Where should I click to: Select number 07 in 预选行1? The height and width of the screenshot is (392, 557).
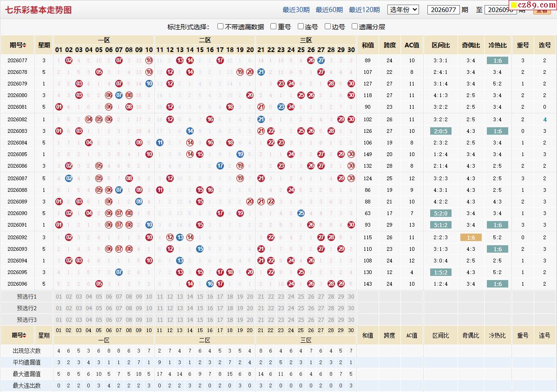click(119, 296)
